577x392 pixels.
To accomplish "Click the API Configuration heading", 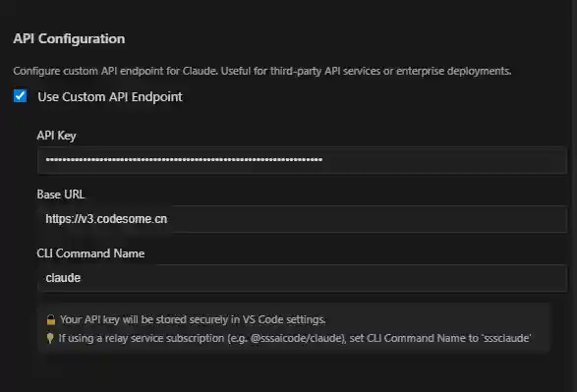I will click(69, 38).
